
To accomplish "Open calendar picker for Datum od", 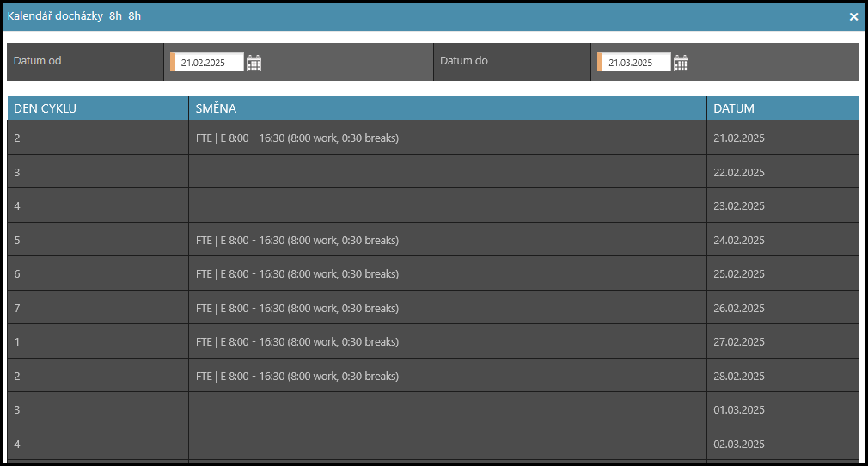I will click(254, 63).
